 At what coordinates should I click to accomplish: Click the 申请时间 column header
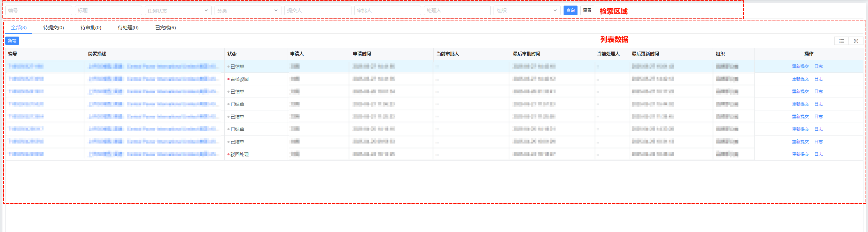(x=362, y=54)
